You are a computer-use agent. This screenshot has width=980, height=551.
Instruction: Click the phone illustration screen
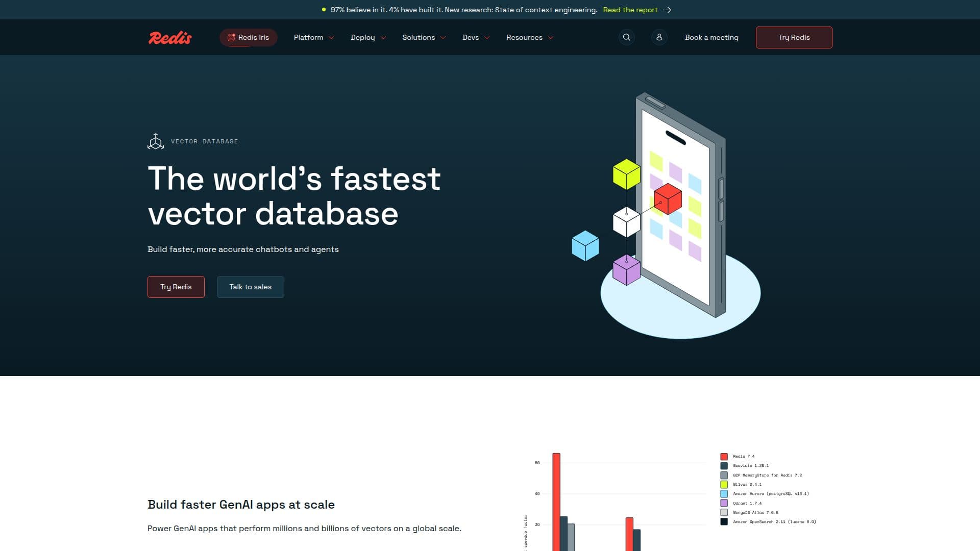click(x=675, y=207)
